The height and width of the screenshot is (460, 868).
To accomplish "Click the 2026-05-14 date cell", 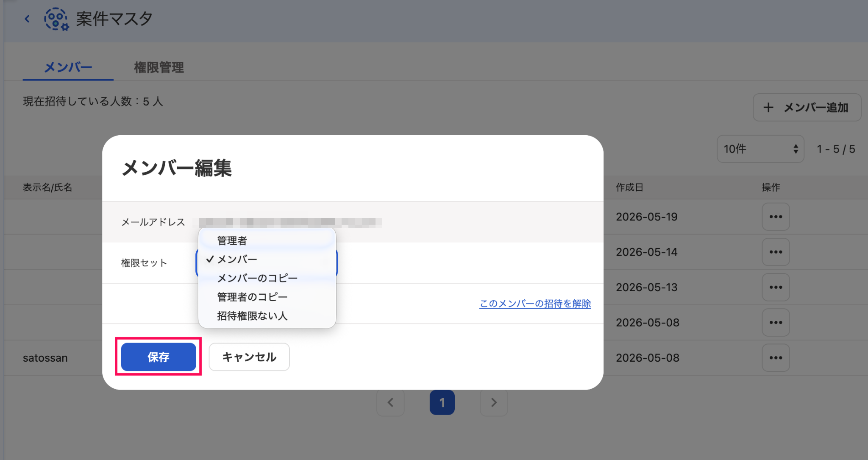I will pyautogui.click(x=647, y=252).
